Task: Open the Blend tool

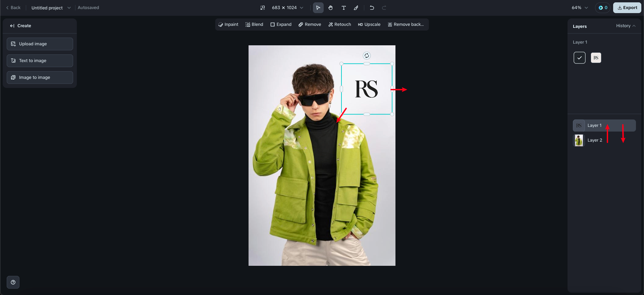Action: tap(254, 24)
